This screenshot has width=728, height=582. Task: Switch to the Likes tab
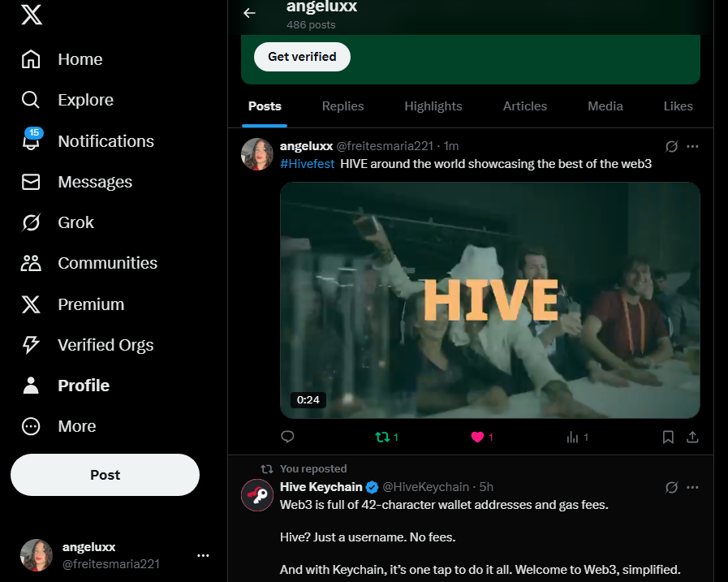click(x=678, y=106)
